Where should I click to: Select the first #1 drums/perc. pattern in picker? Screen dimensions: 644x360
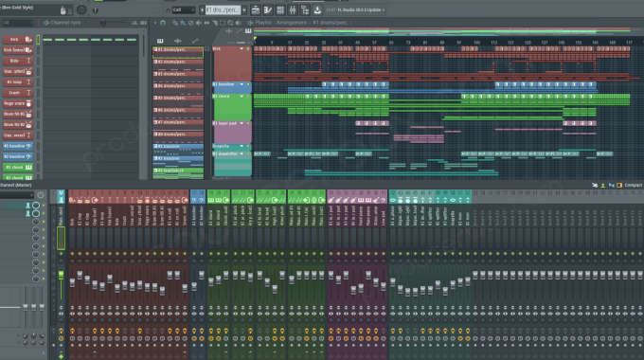click(178, 52)
